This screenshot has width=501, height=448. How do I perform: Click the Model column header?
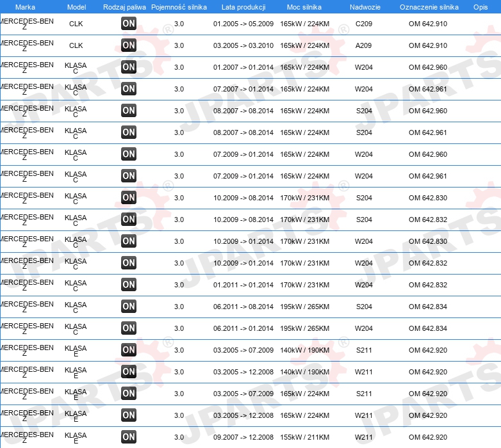pyautogui.click(x=76, y=7)
